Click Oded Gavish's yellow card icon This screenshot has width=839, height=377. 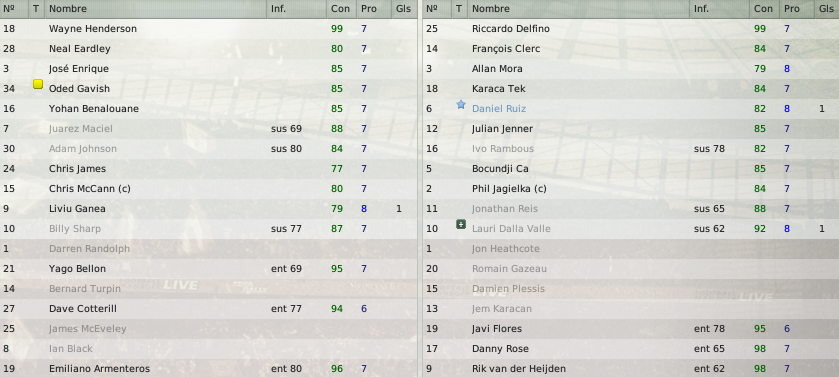click(37, 84)
